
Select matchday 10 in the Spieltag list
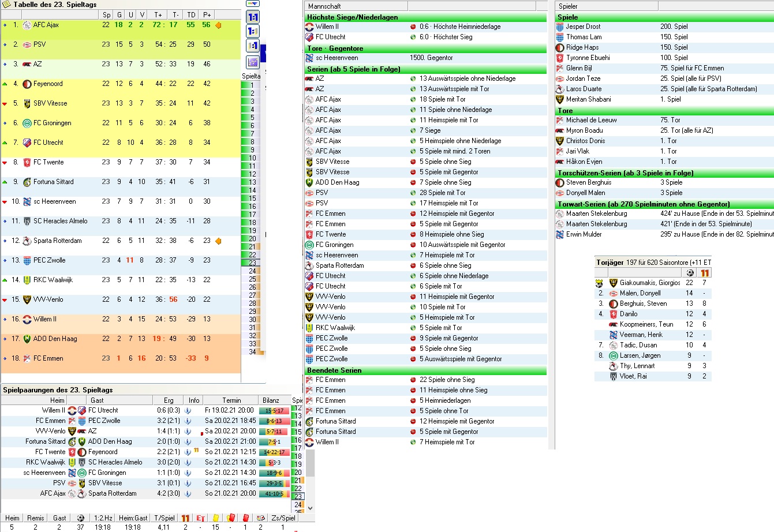(252, 158)
